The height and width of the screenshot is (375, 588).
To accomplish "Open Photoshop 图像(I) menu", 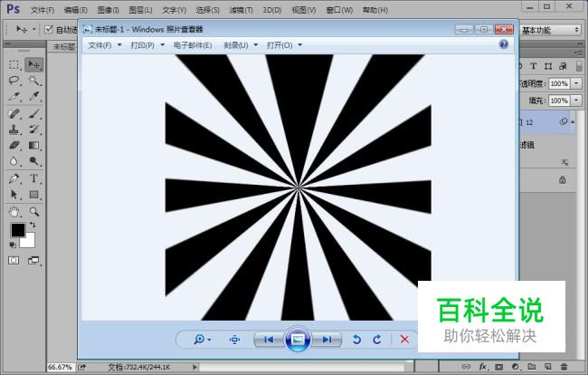I will pos(108,10).
